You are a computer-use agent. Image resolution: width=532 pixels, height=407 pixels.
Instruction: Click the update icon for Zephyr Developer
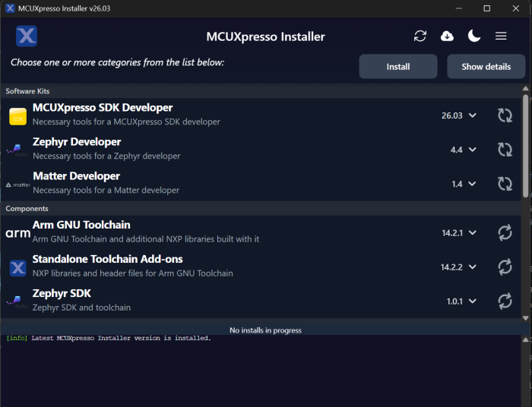tap(505, 150)
